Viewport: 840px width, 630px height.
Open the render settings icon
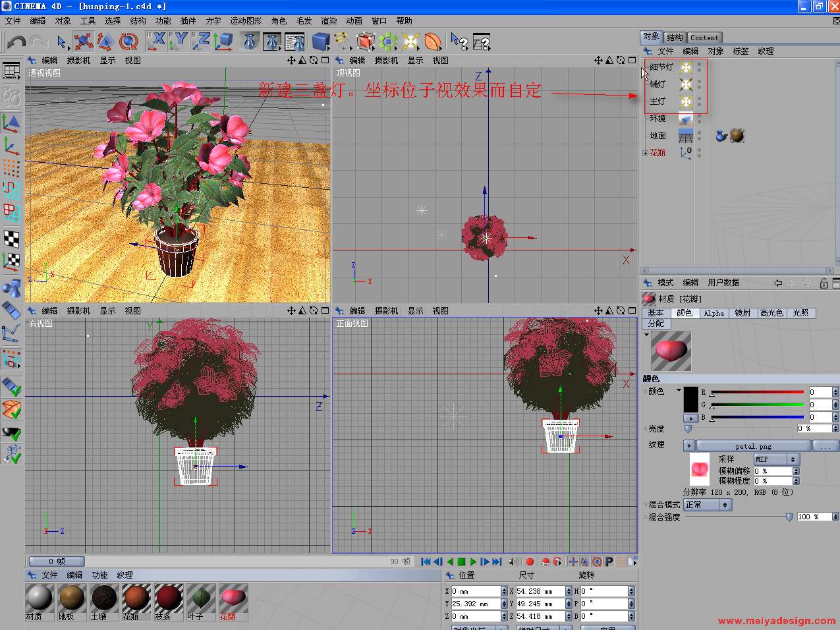click(294, 42)
